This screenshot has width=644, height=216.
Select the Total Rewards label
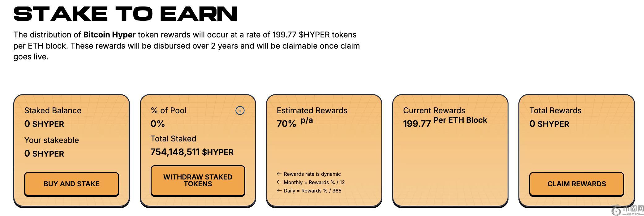coord(555,110)
